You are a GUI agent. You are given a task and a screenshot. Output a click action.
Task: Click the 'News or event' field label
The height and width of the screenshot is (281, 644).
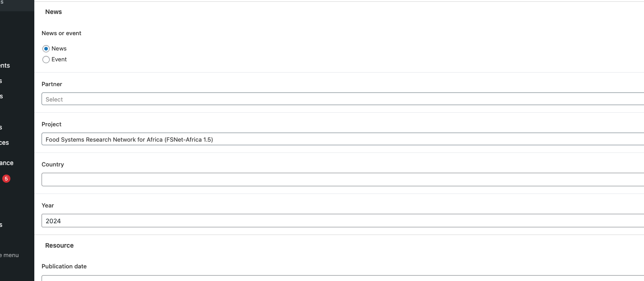(61, 33)
